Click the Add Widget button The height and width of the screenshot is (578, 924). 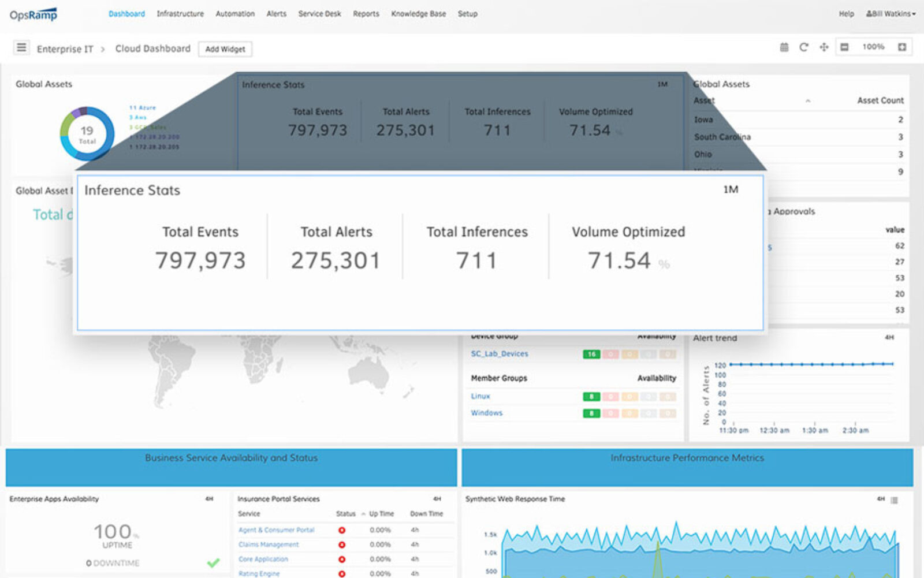[x=225, y=49]
